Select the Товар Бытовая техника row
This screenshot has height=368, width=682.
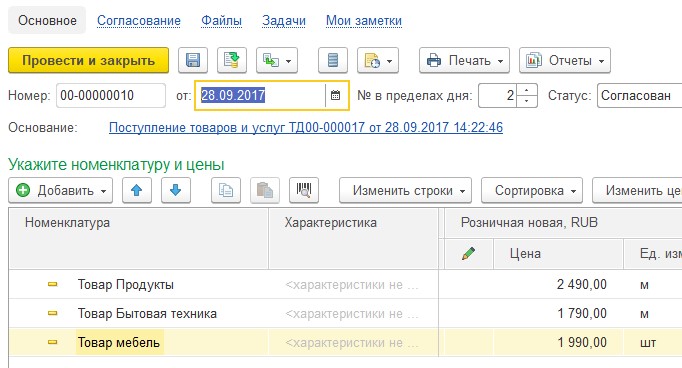345,313
